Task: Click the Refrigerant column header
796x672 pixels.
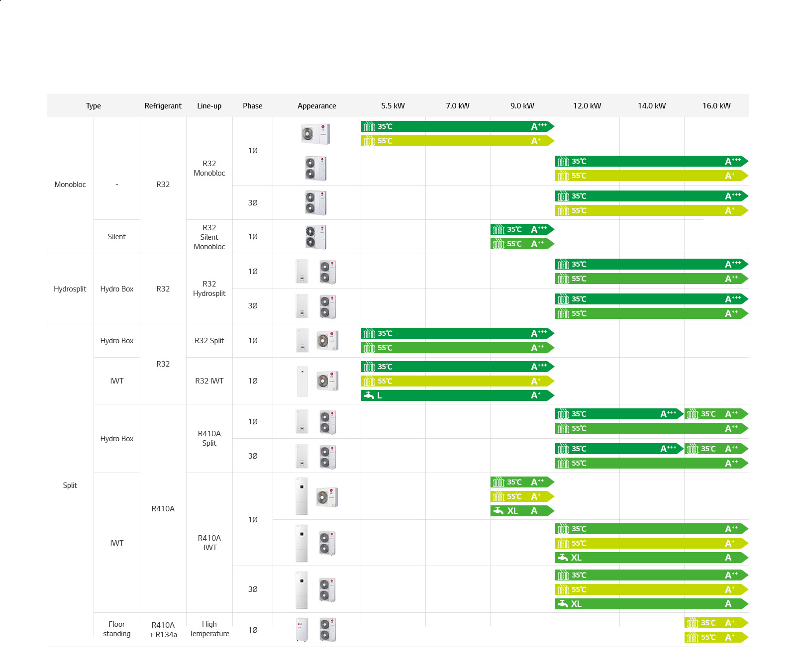Action: [163, 106]
